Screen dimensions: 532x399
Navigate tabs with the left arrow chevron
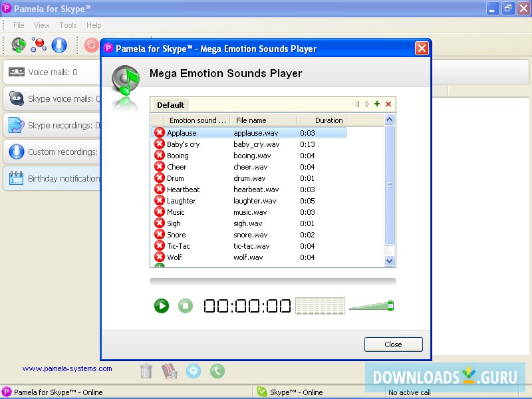(358, 104)
